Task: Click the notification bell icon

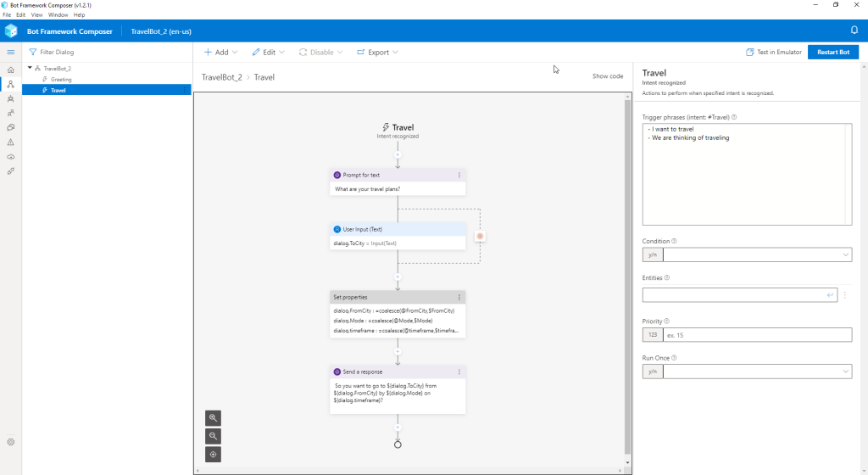Action: click(x=854, y=30)
